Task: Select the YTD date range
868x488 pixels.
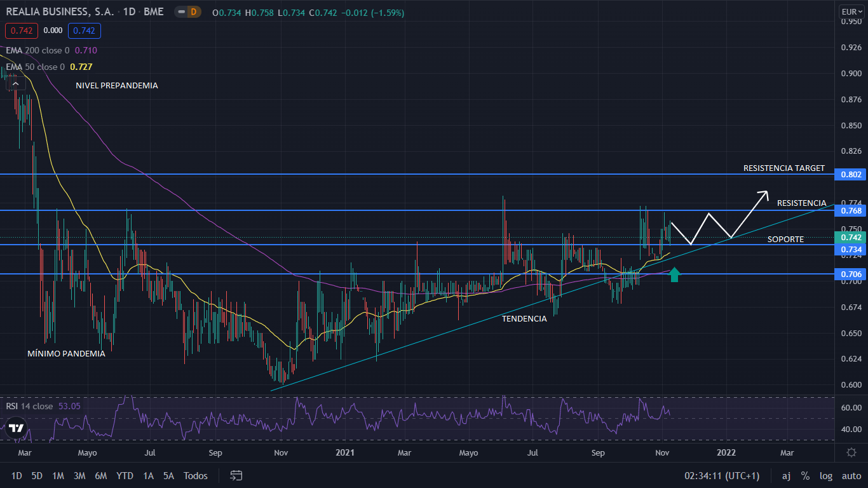Action: coord(125,475)
